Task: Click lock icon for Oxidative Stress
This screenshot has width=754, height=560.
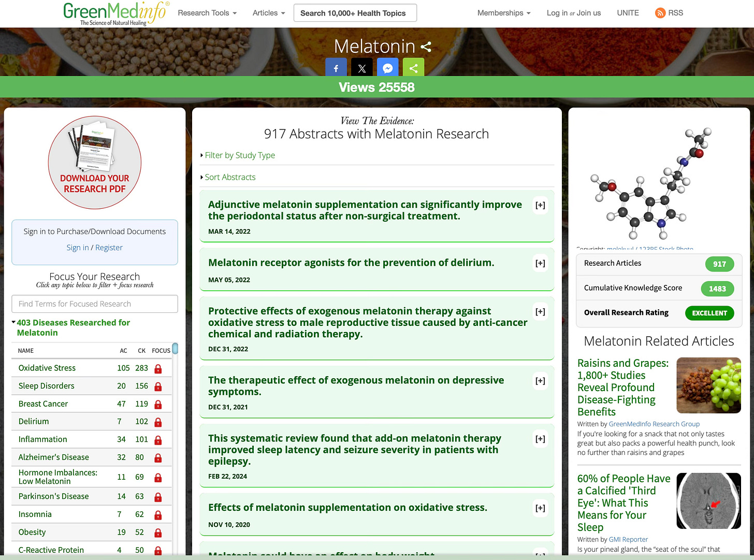Action: tap(158, 369)
